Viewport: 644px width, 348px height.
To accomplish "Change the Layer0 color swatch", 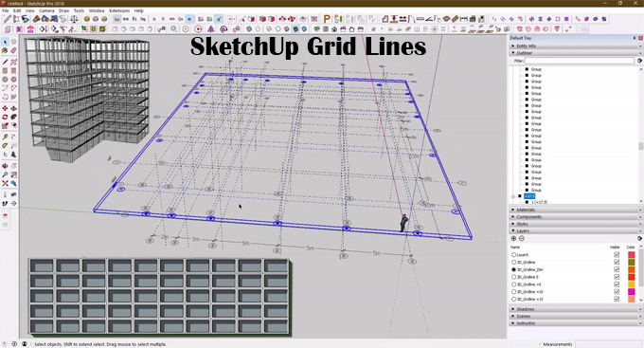I will pyautogui.click(x=632, y=255).
